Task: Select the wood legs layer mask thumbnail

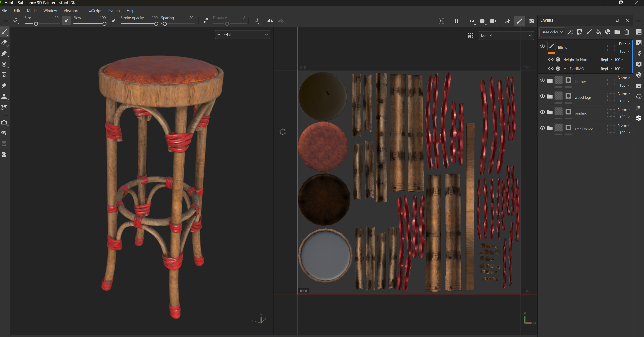Action: tap(568, 96)
